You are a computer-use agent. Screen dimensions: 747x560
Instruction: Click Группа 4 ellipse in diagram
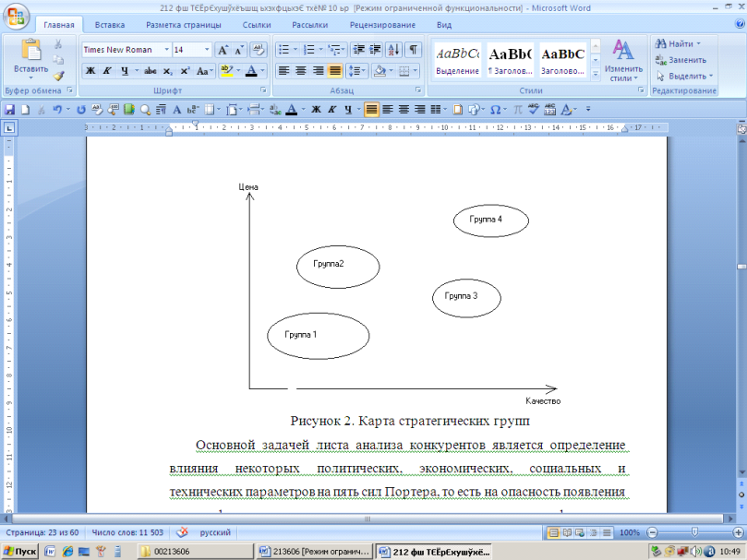490,220
